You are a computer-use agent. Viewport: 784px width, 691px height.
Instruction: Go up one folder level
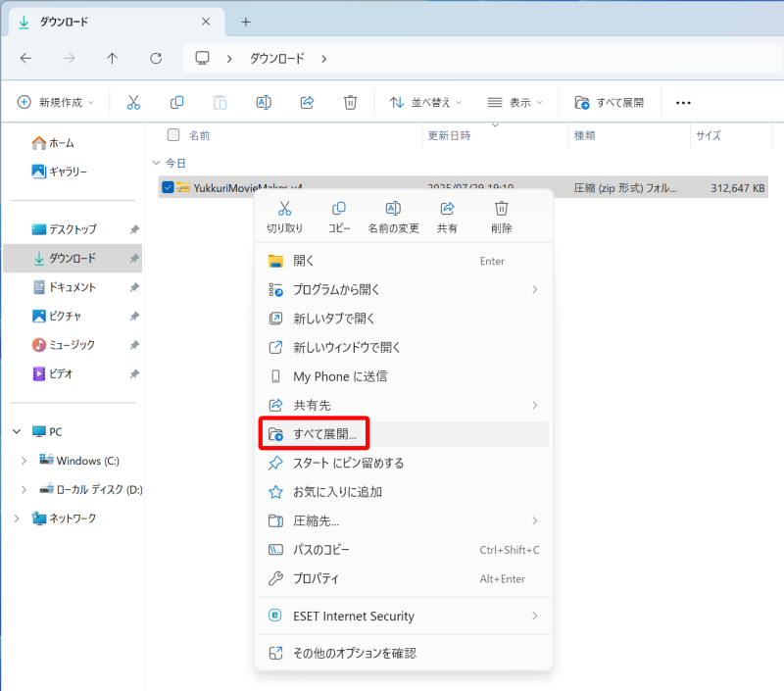click(112, 59)
